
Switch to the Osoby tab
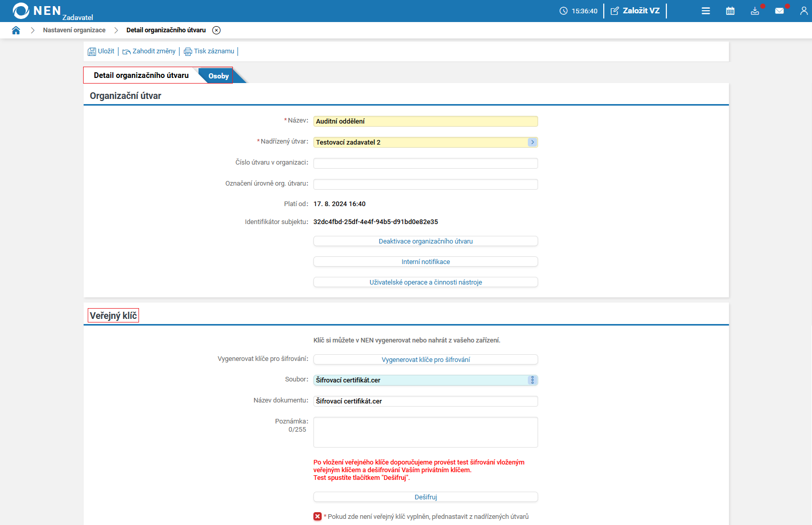[x=219, y=76]
